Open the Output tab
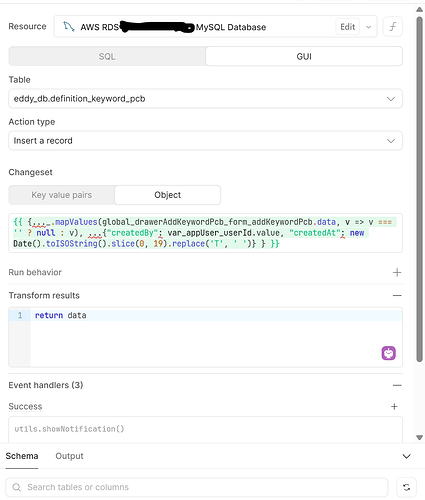Image resolution: width=425 pixels, height=500 pixels. pos(69,456)
